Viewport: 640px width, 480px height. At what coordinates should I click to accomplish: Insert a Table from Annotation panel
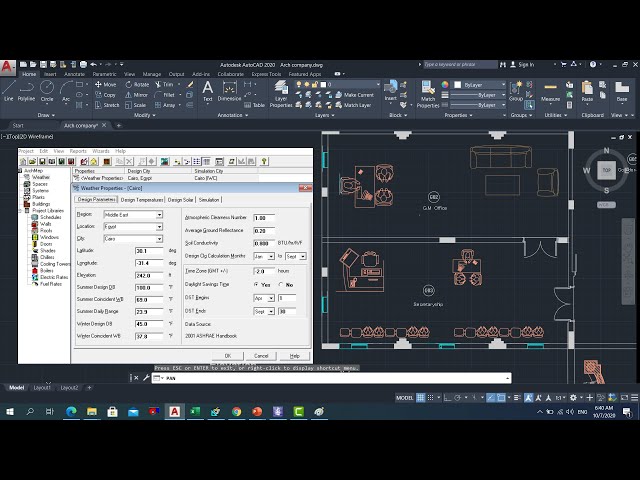254,105
